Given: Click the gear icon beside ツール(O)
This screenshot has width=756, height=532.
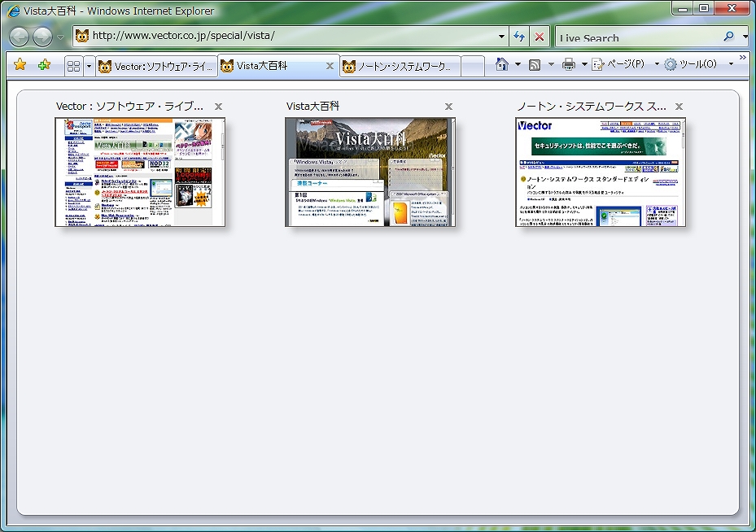Looking at the screenshot, I should click(671, 64).
